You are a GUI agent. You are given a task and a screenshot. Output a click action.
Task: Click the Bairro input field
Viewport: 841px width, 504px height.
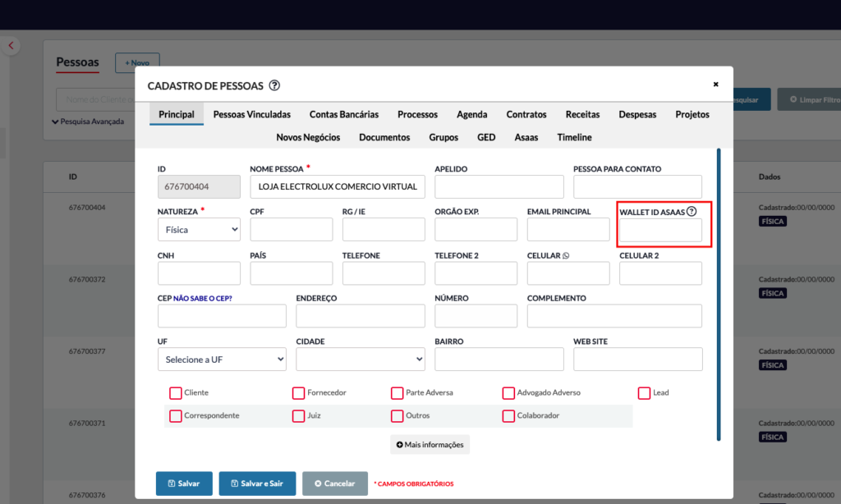coord(499,360)
